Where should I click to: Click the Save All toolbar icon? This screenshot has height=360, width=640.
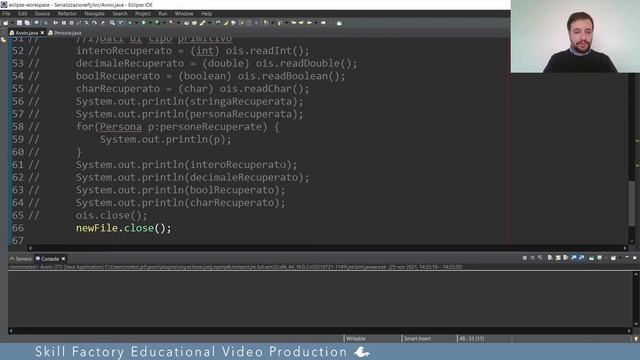point(27,23)
